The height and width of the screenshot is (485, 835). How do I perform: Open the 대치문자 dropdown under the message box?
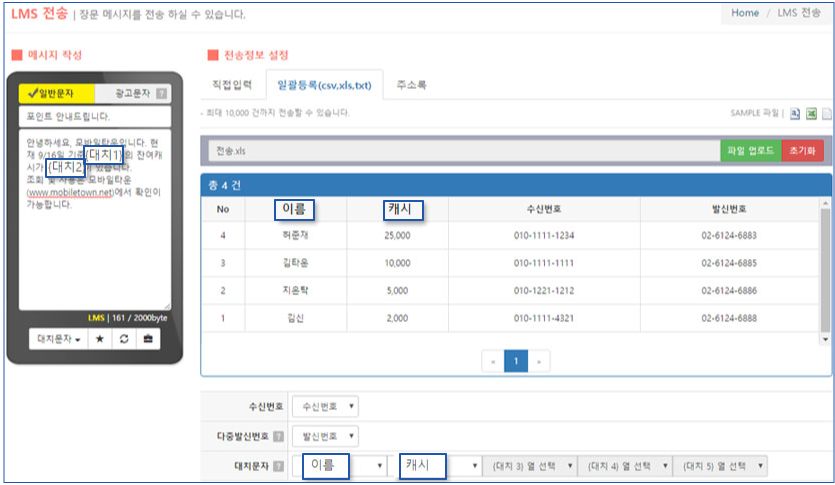(59, 339)
